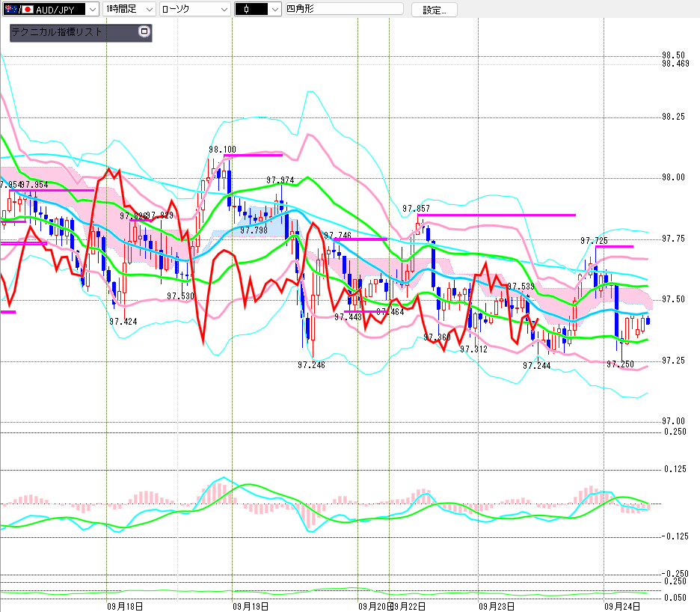This screenshot has height=612, width=700.
Task: Click the candle icon in the black dropdown
Action: (x=246, y=10)
